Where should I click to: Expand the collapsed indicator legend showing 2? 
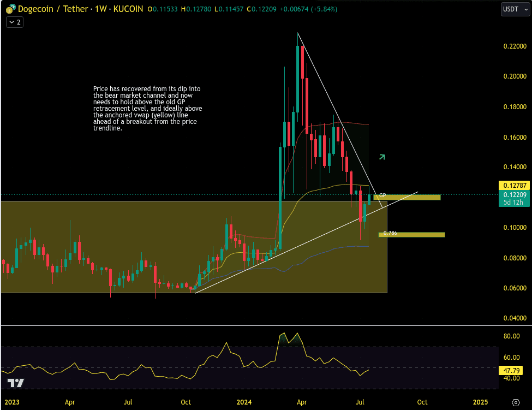pyautogui.click(x=15, y=22)
